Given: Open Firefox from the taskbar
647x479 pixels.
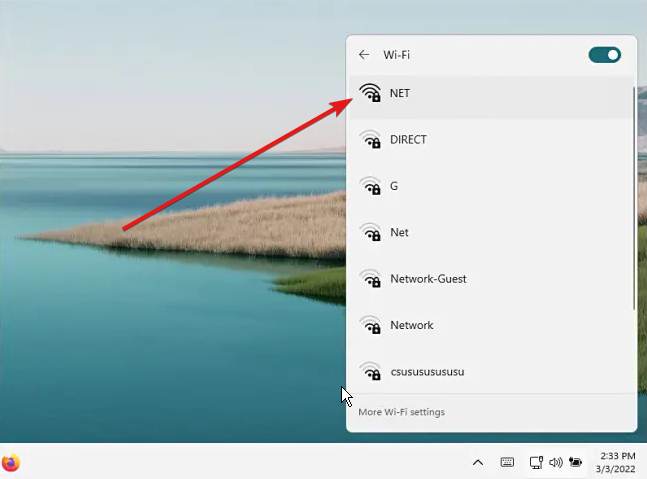Looking at the screenshot, I should click(11, 462).
